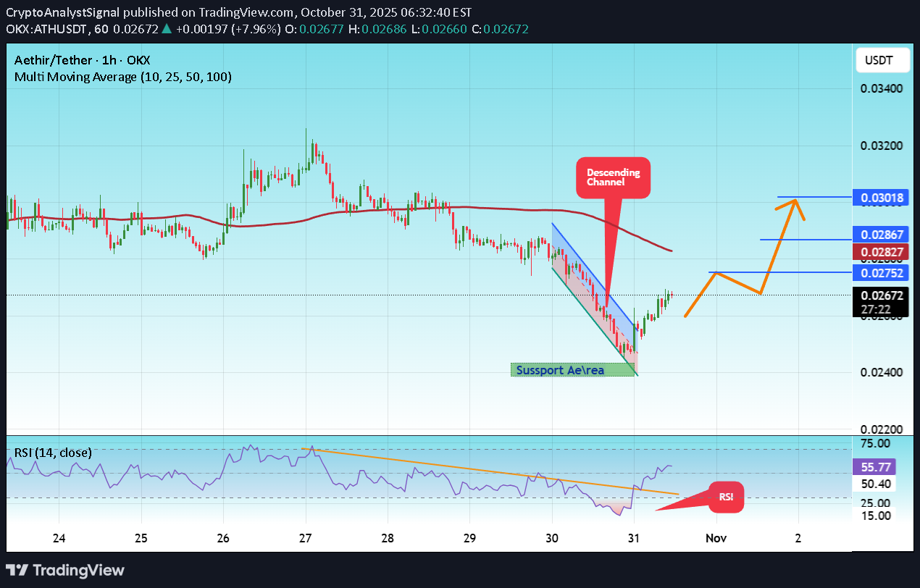Toggle visibility of Multi Moving Average indicator

coord(122,76)
